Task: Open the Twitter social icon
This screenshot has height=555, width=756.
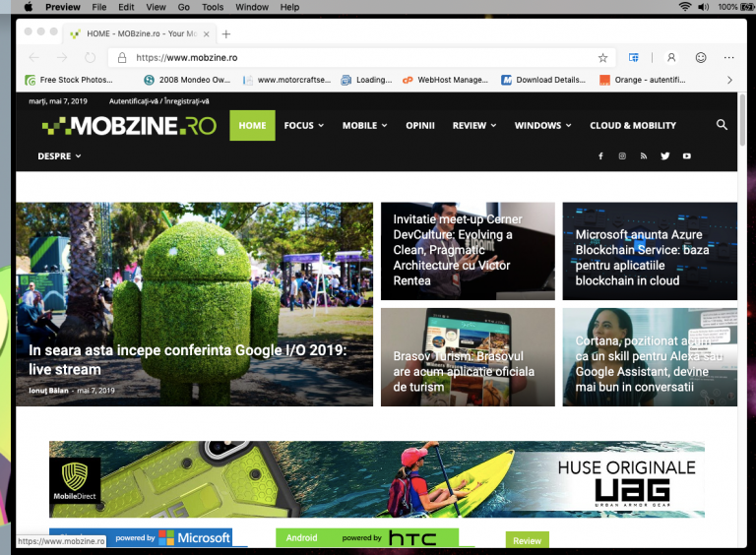Action: point(665,156)
